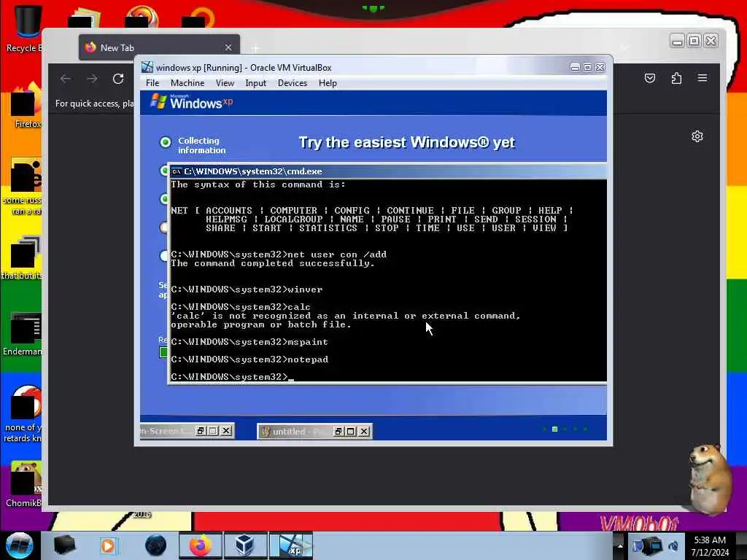This screenshot has height=560, width=747.
Task: Click VirtualBox window title icon
Action: [x=147, y=67]
